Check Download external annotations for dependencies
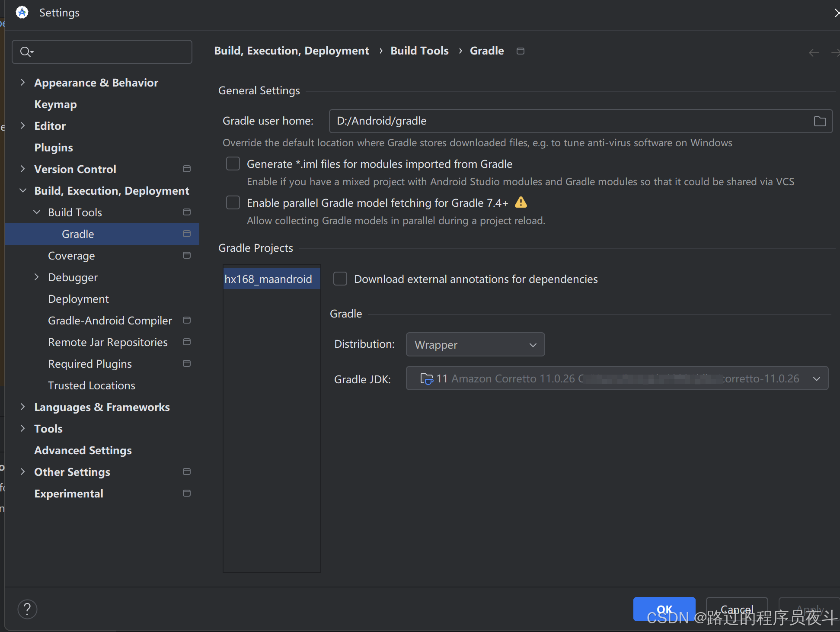This screenshot has width=840, height=632. 340,279
